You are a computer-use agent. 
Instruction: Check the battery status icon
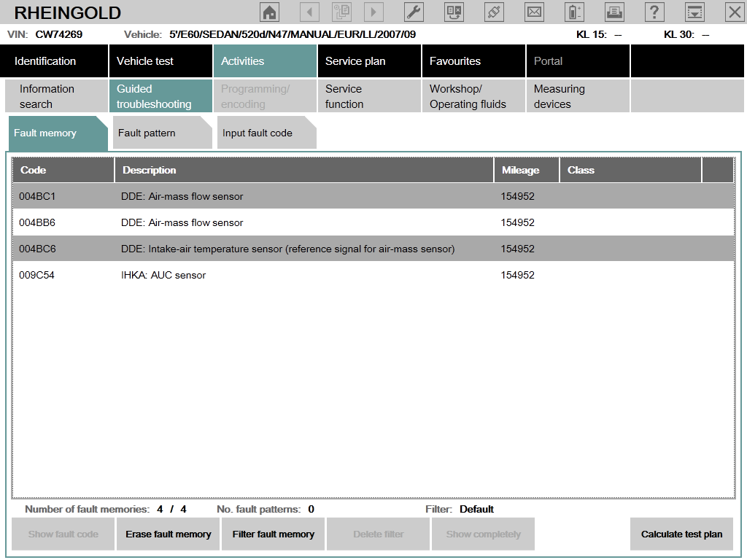pos(575,12)
